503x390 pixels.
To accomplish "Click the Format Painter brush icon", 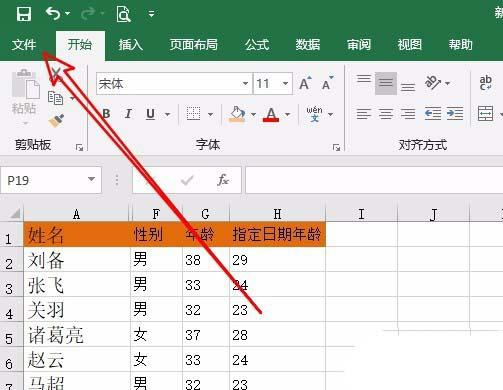I will (x=56, y=121).
